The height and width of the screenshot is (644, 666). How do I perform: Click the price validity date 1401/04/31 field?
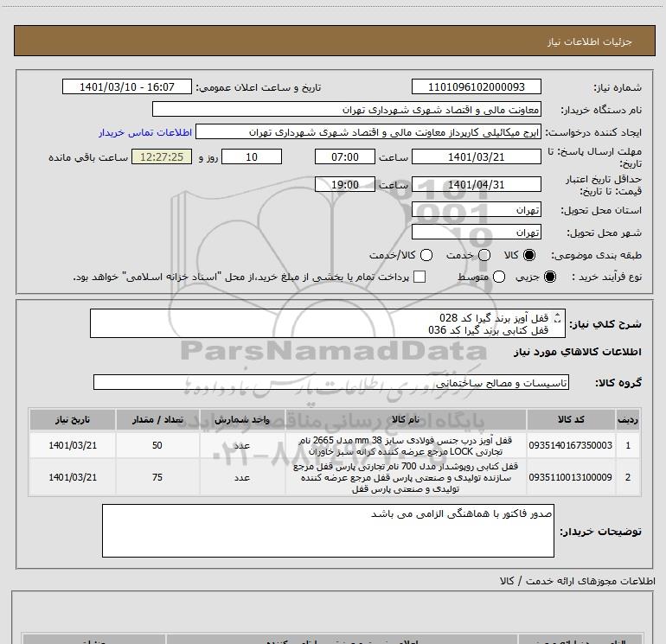click(476, 184)
